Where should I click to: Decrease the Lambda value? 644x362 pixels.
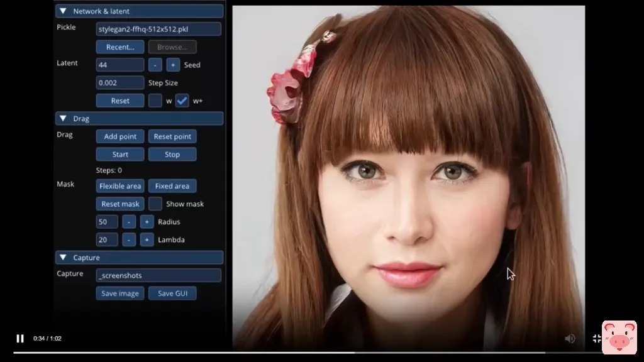pyautogui.click(x=128, y=239)
